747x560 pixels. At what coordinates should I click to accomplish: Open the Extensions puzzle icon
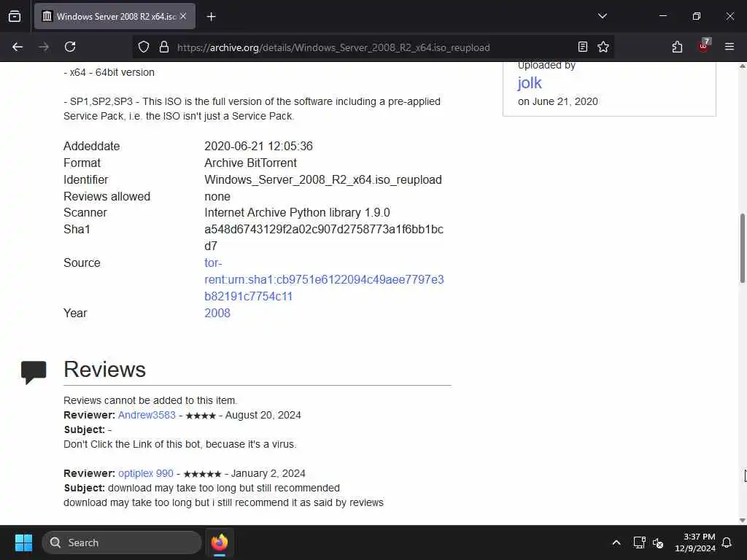[677, 47]
